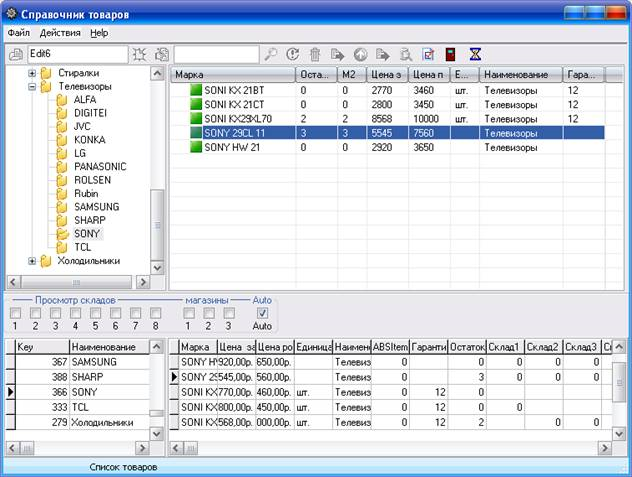632x477 pixels.
Task: Select the SAMSUNG tree folder
Action: click(97, 207)
